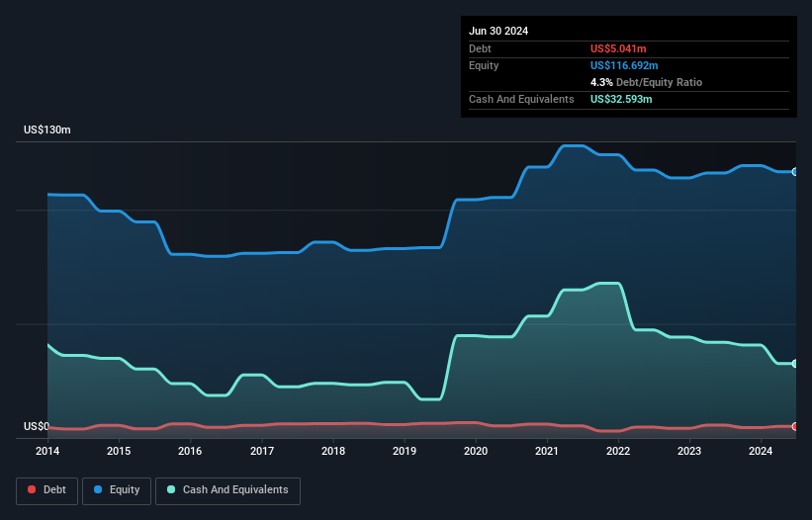Click the US$5.041m debt value
Screen dimensions: 812x520
point(618,48)
